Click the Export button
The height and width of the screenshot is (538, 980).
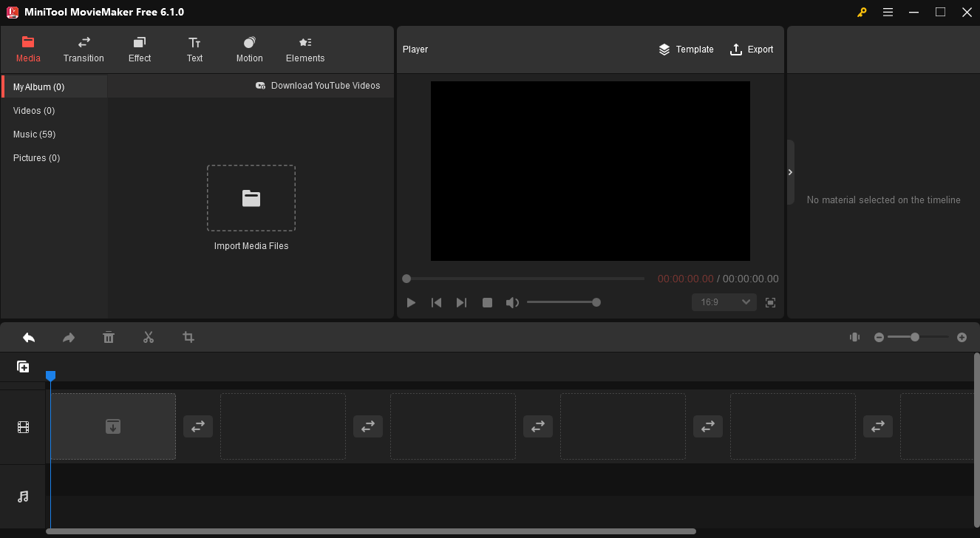point(752,49)
